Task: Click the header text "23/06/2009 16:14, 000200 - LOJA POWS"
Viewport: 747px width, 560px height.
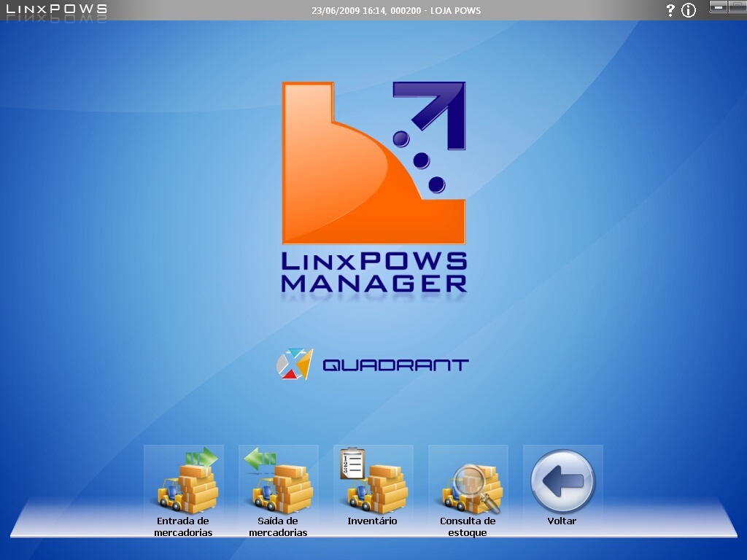Action: (x=396, y=10)
